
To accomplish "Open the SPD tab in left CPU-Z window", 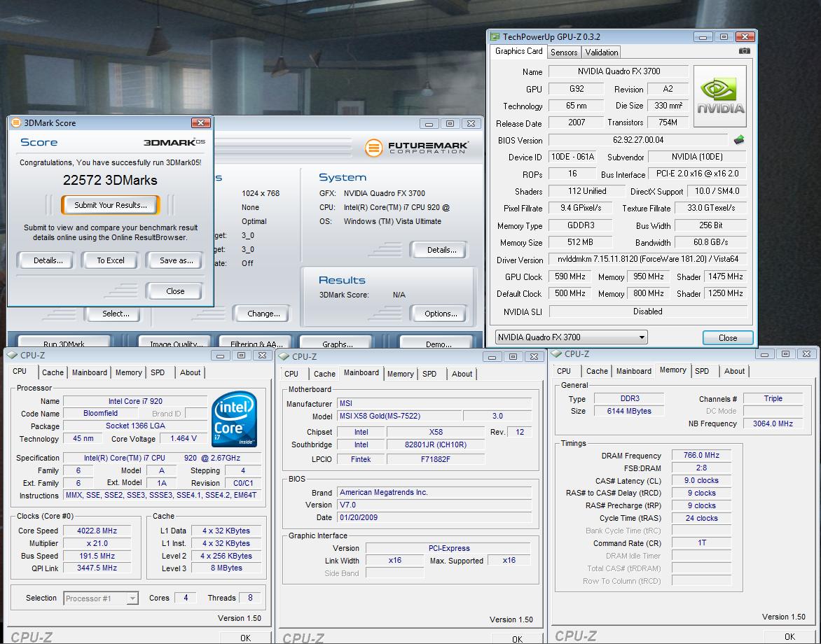I will coord(158,372).
